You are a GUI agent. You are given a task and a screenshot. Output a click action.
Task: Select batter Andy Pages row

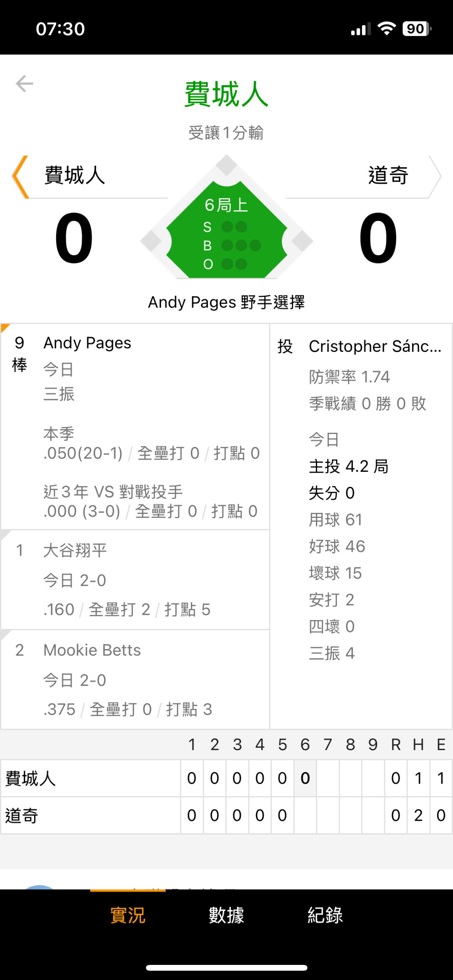(135, 426)
